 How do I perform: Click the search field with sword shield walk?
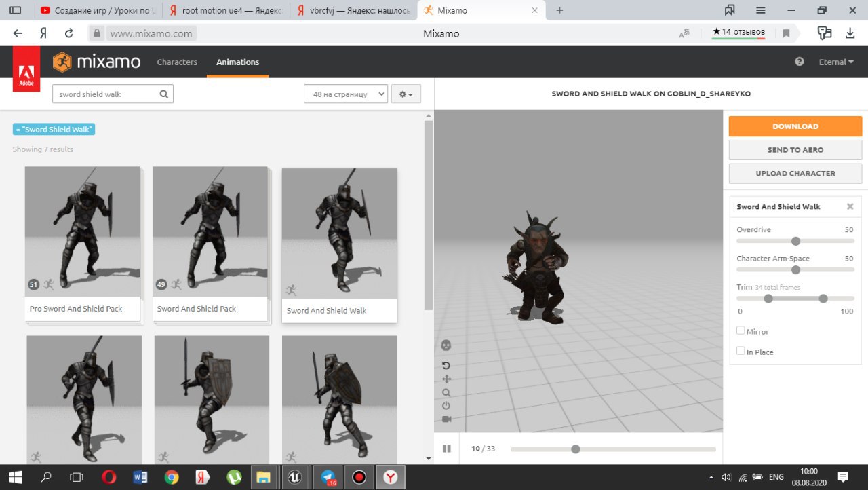click(113, 94)
